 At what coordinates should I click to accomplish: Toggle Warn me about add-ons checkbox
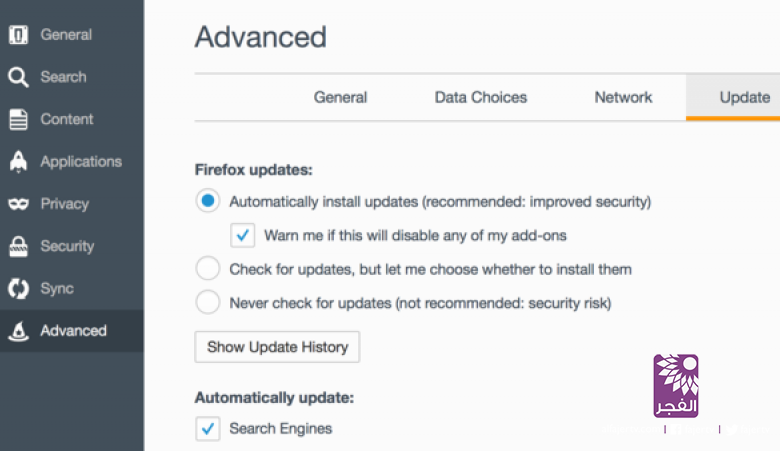[x=242, y=235]
